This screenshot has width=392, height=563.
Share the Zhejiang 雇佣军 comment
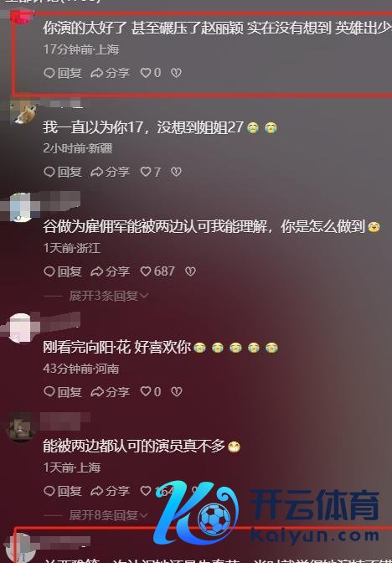tap(111, 271)
